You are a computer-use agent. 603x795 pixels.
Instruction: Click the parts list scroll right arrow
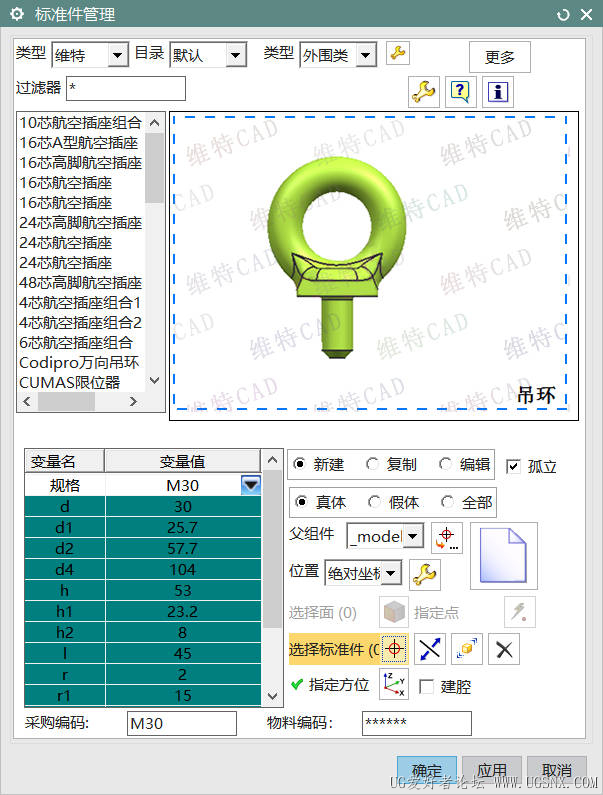click(x=133, y=402)
